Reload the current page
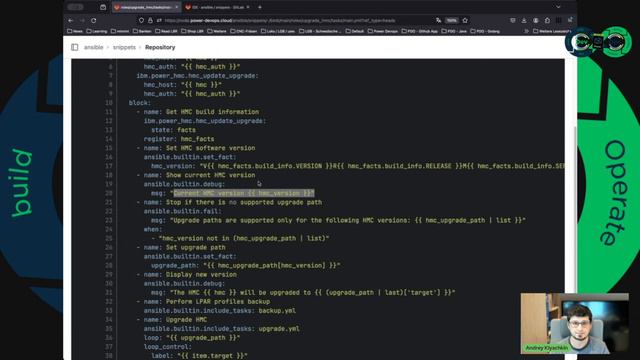Image resolution: width=640 pixels, height=360 pixels. 93,20
